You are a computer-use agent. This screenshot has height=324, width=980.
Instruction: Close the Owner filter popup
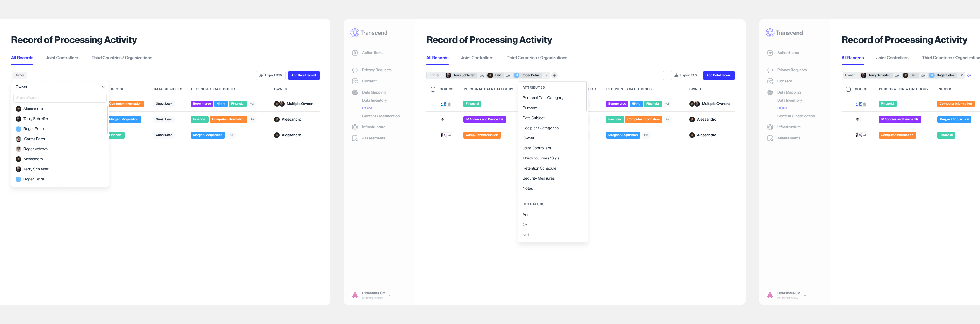(x=103, y=87)
